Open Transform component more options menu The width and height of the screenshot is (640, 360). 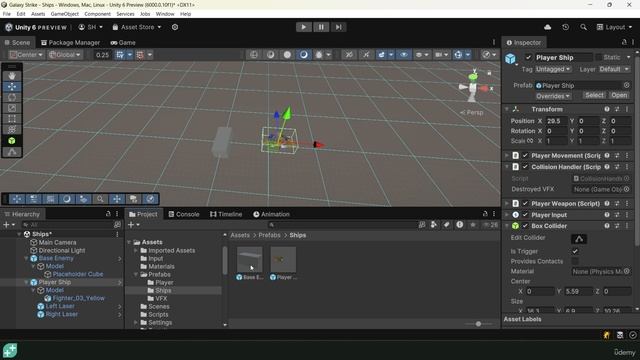pos(627,109)
